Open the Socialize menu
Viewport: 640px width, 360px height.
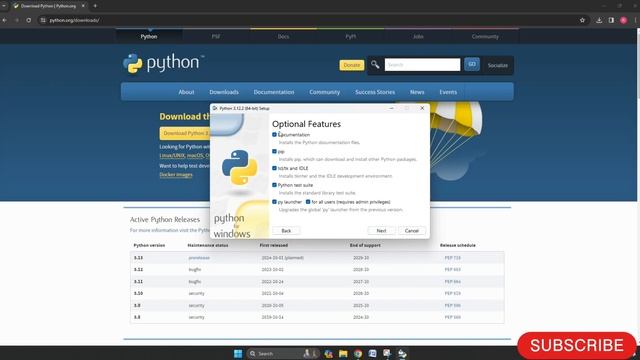click(x=498, y=65)
